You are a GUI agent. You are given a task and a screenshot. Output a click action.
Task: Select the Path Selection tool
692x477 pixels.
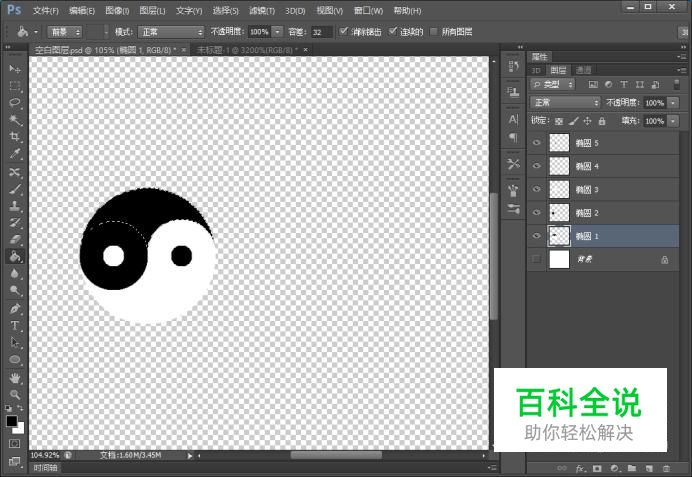pos(15,342)
